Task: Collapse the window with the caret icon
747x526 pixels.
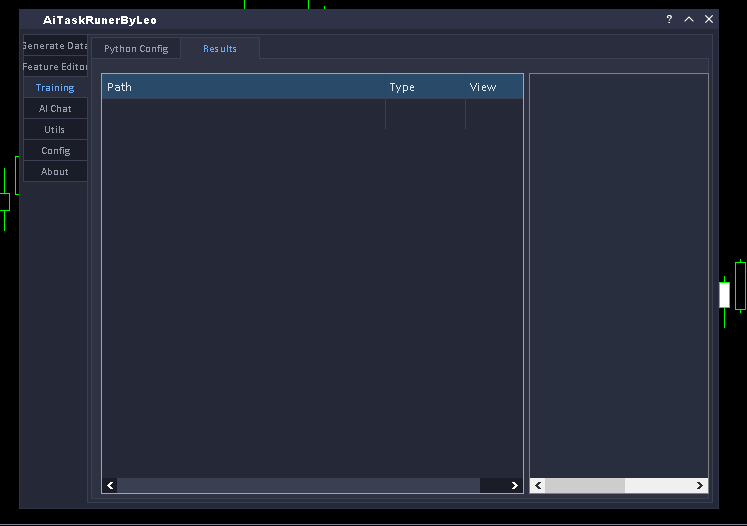Action: pyautogui.click(x=689, y=19)
